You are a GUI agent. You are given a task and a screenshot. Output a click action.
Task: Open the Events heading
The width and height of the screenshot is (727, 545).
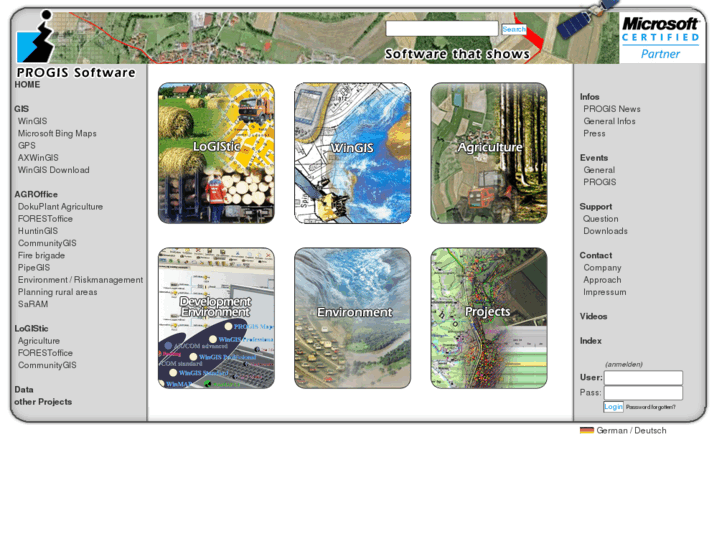click(x=593, y=158)
